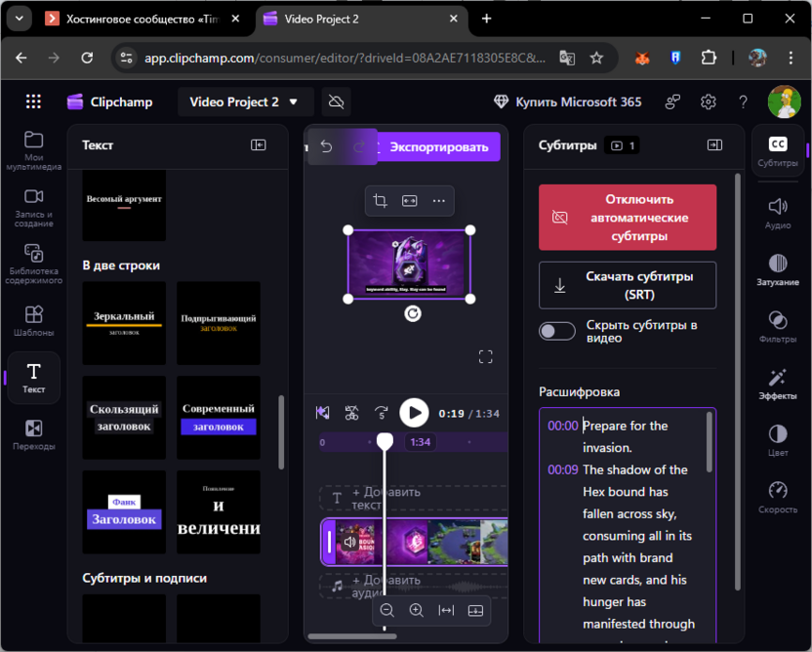Open Content library sidebar section
Image resolution: width=812 pixels, height=652 pixels.
(33, 265)
